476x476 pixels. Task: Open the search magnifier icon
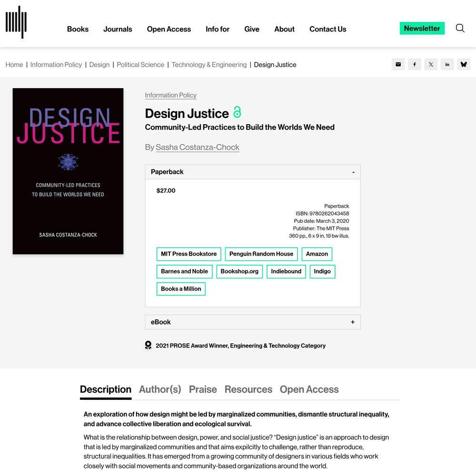[x=460, y=28]
